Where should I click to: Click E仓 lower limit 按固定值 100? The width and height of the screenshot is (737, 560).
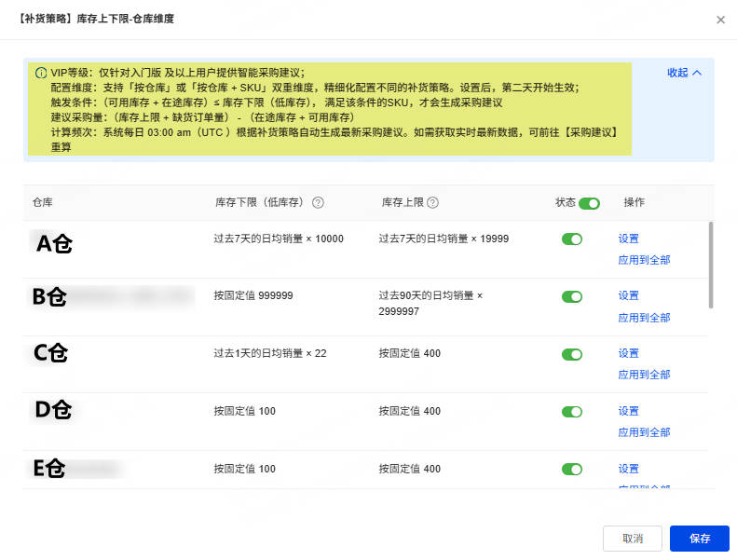245,469
